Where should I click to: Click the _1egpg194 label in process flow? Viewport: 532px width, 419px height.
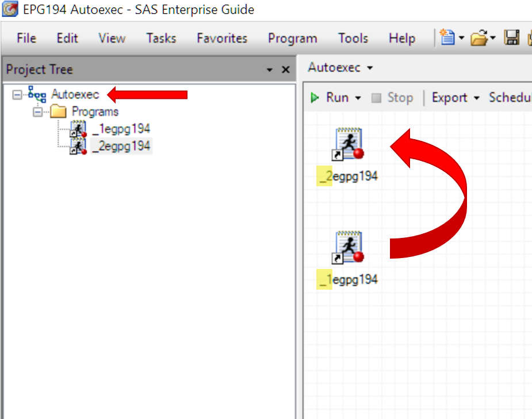(x=348, y=280)
